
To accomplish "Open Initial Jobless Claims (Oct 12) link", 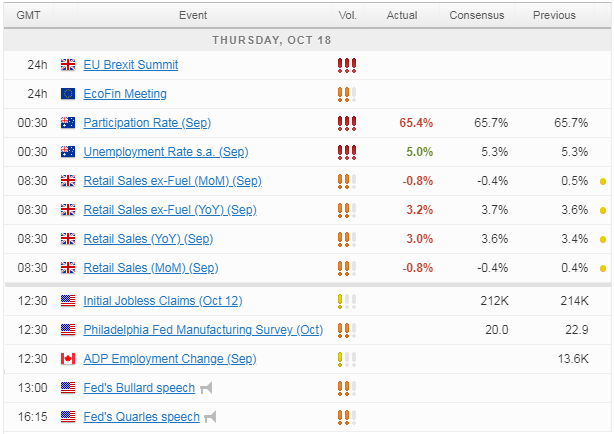I will pos(163,300).
